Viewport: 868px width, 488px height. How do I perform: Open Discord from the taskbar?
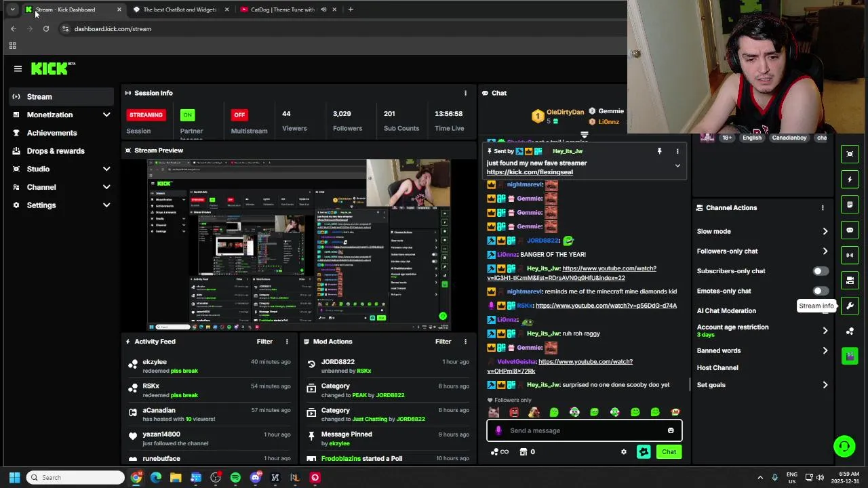255,478
